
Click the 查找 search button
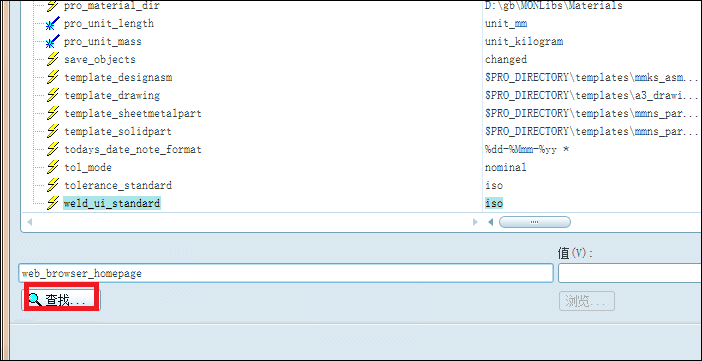(x=61, y=300)
